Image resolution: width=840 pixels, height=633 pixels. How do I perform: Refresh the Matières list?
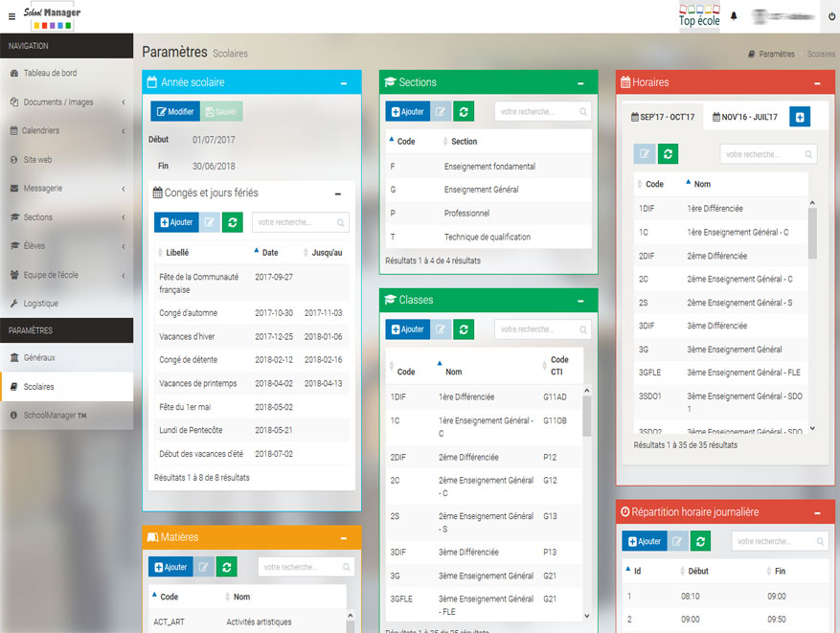pyautogui.click(x=226, y=567)
